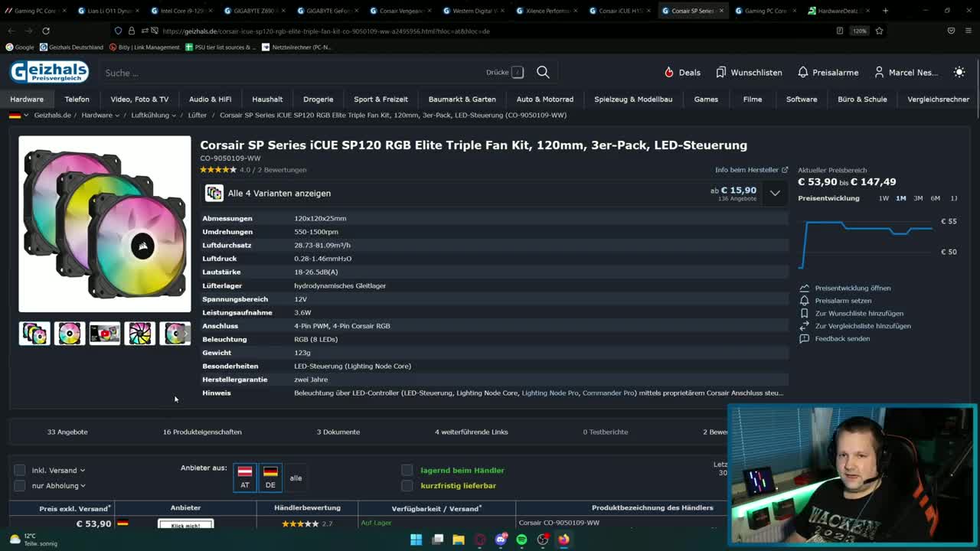Expand the country flag selector in breadcrumb
Image resolution: width=980 pixels, height=551 pixels.
point(19,115)
